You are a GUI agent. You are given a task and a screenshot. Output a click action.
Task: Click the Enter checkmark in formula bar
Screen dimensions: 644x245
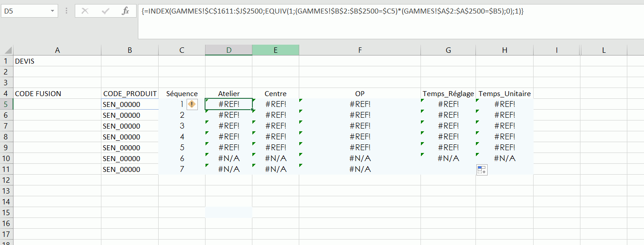[105, 11]
